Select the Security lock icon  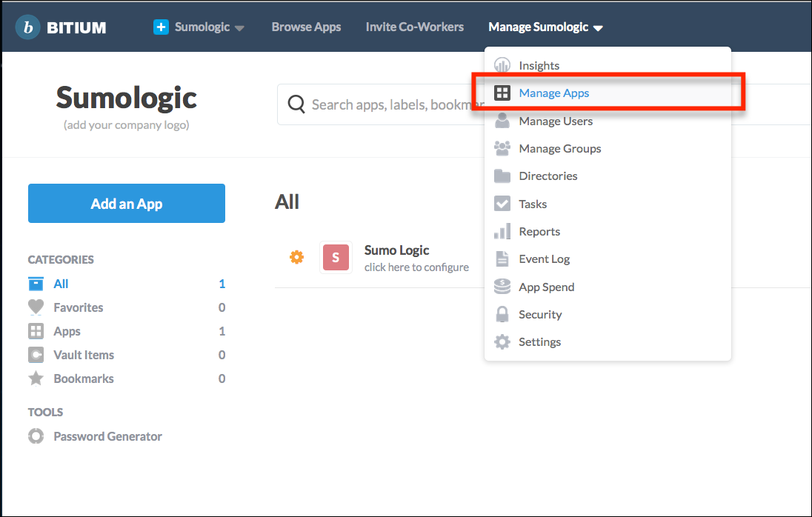click(502, 314)
